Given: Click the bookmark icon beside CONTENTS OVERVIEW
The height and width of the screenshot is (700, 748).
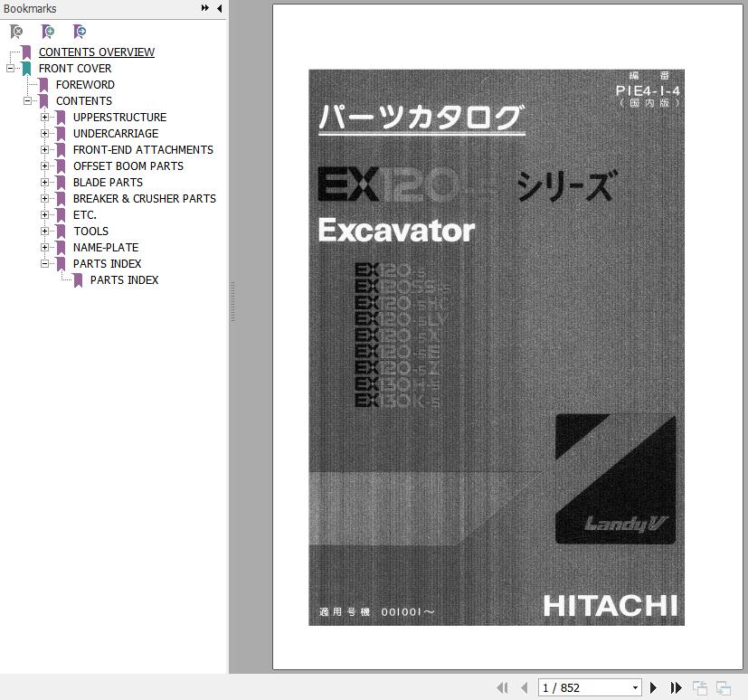Looking at the screenshot, I should click(26, 52).
